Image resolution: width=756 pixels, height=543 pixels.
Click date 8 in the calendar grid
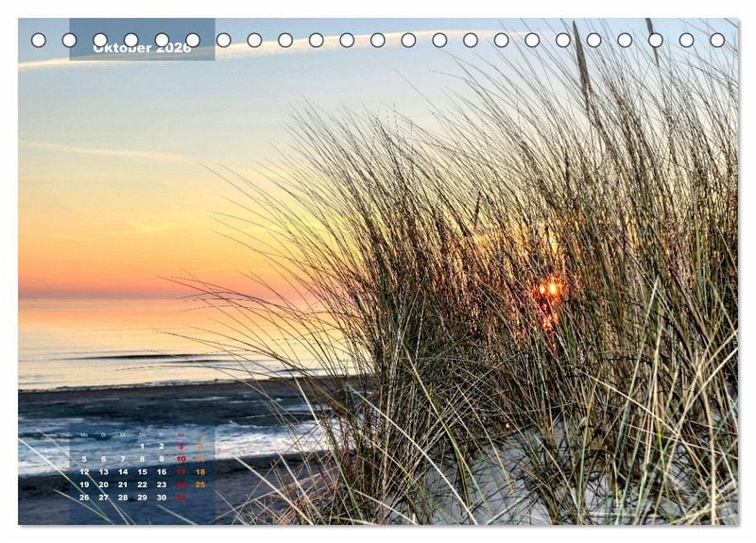[x=142, y=459]
